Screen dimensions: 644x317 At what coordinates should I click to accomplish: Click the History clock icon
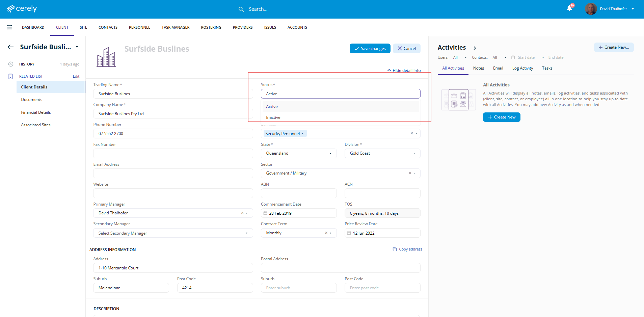click(10, 64)
